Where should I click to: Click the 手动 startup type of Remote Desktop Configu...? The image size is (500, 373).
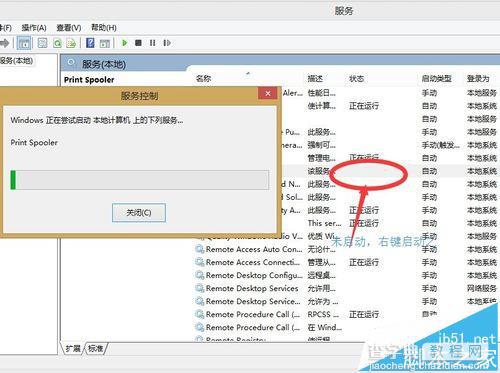[429, 275]
